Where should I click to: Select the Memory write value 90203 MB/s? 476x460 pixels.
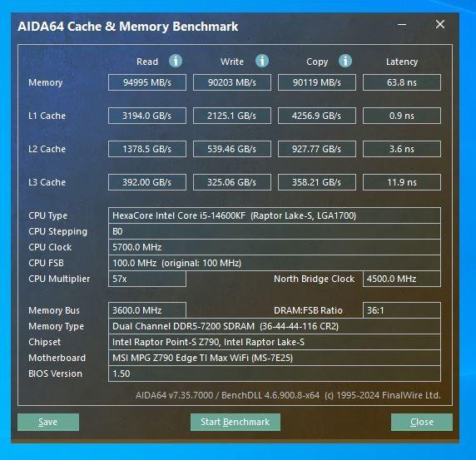(232, 82)
